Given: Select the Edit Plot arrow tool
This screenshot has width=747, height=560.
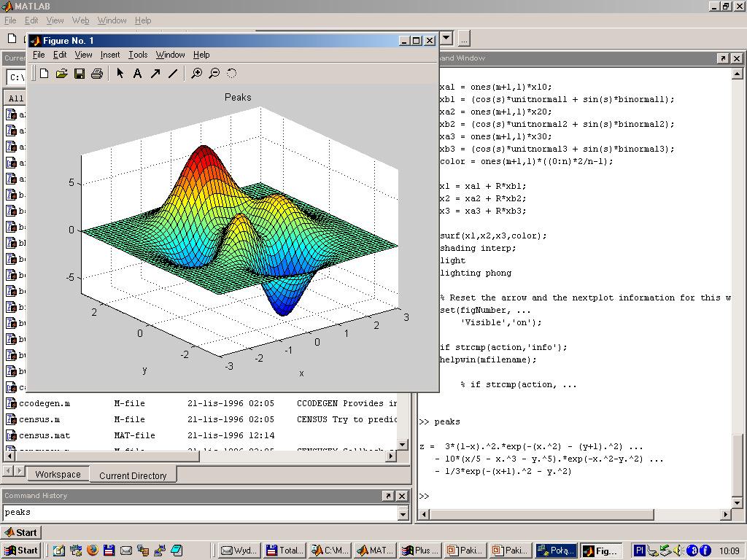Looking at the screenshot, I should [x=120, y=74].
